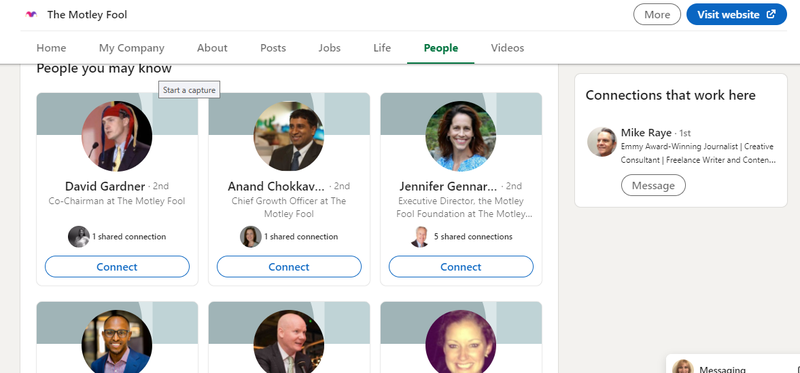Open the More options button
Viewport: 800px width, 373px height.
coord(657,14)
